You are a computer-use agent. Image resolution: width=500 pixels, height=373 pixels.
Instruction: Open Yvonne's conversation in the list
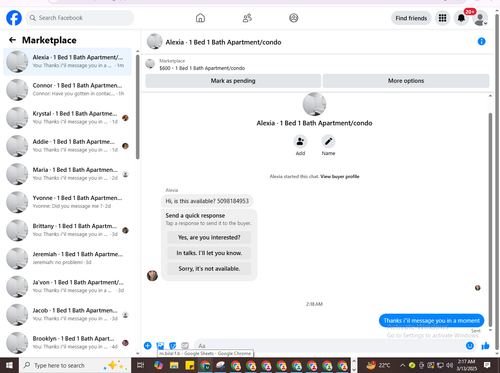point(68,202)
